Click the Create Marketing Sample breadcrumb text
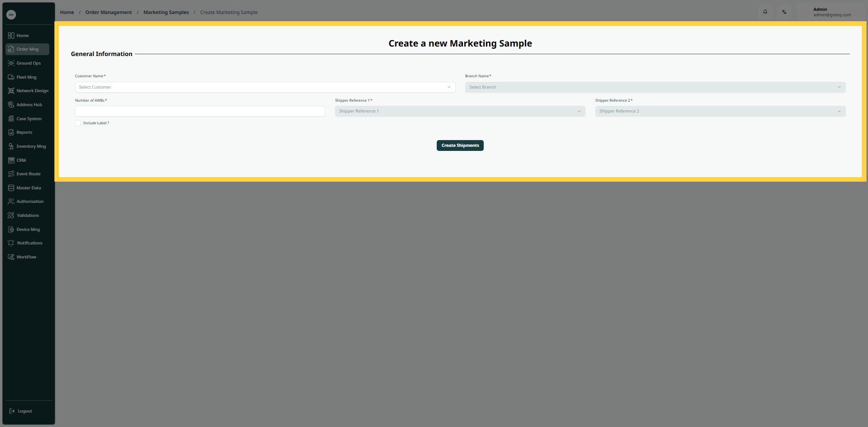This screenshot has height=427, width=868. 229,12
